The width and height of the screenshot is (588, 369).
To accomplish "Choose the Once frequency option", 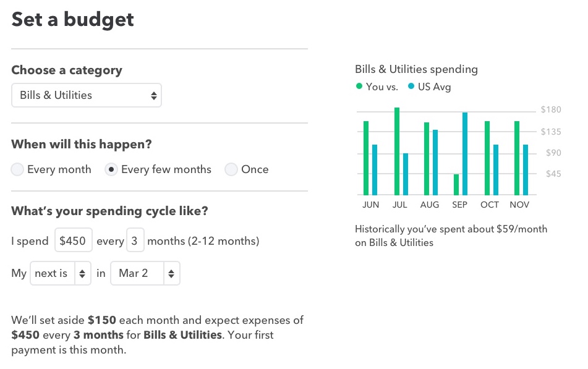I will (x=231, y=169).
